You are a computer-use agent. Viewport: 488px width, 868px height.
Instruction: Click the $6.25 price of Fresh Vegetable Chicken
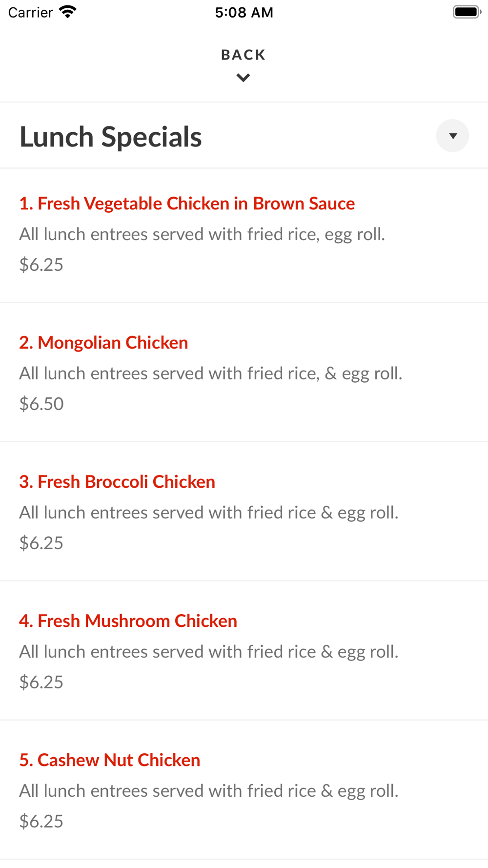[x=41, y=265]
